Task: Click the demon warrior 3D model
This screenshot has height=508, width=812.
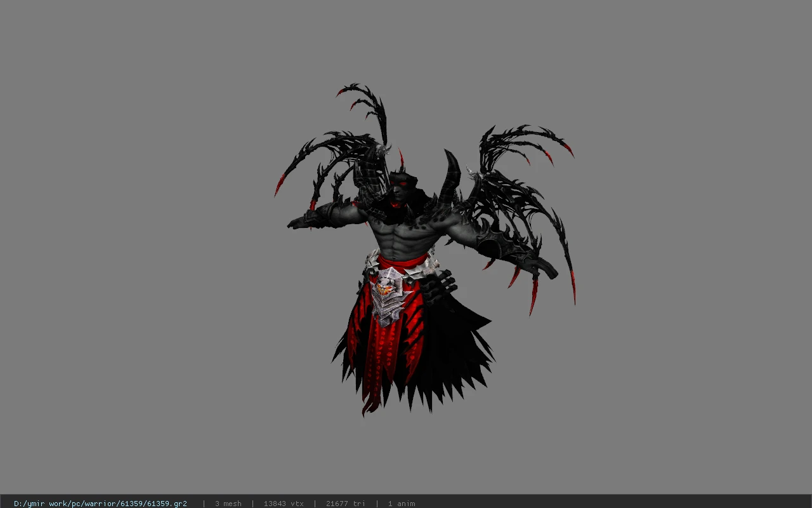Action: [424, 249]
